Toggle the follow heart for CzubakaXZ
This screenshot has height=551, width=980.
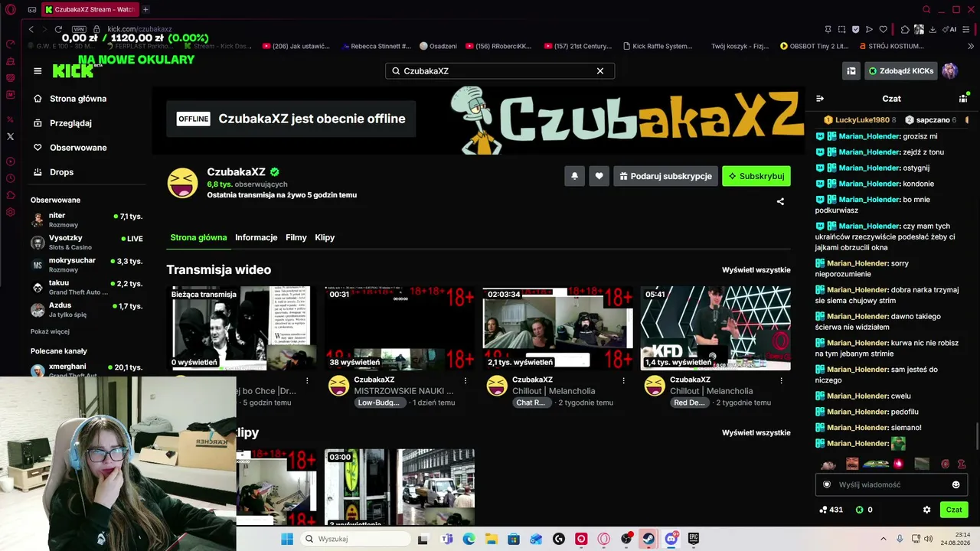[x=599, y=176]
